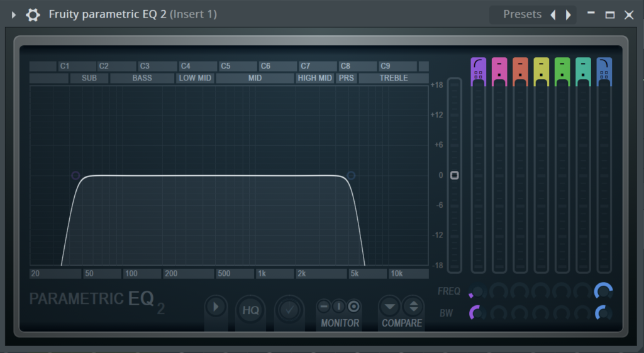This screenshot has width=644, height=353.
Task: Click the purple band 1 level slider
Action: coord(478,176)
